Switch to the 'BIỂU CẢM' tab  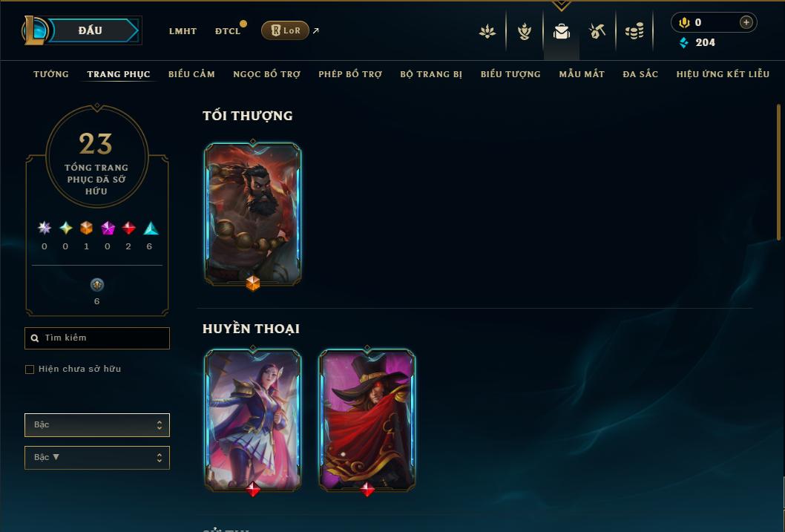click(191, 74)
